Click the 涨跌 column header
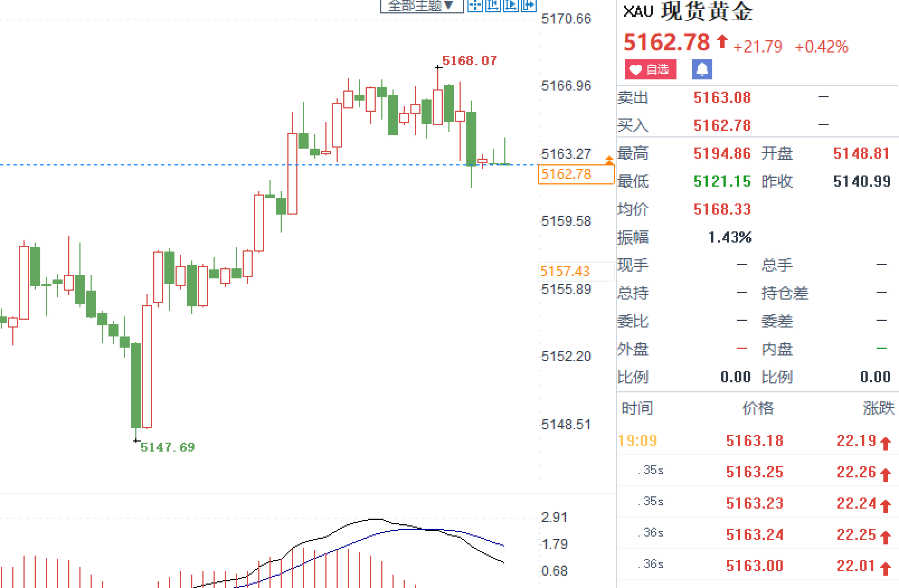 [x=878, y=409]
